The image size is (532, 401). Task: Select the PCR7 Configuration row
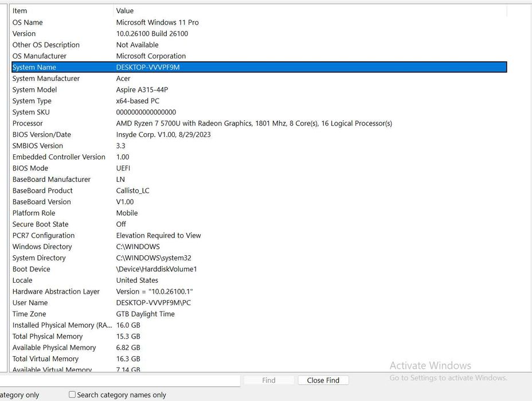coord(259,235)
